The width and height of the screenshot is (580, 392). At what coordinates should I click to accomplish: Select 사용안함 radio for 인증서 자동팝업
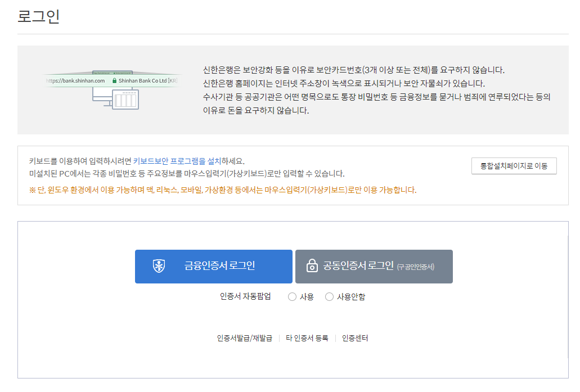tap(329, 296)
